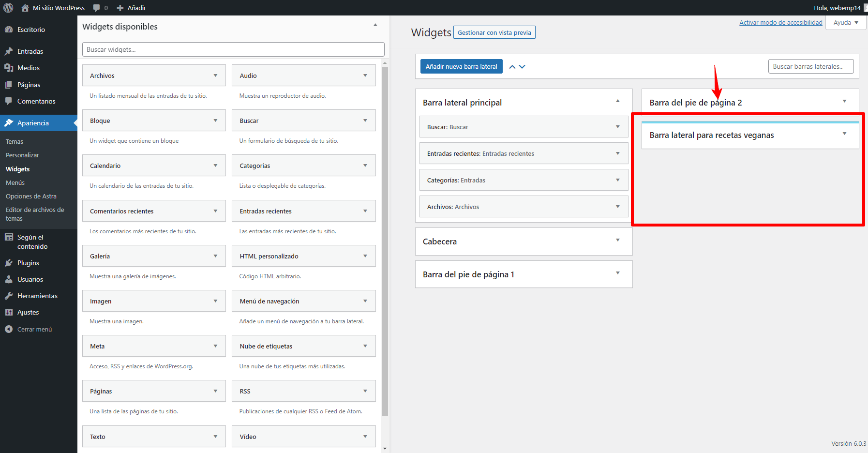Click the Entradas pin icon
Viewport: 868px width, 453px height.
[9, 51]
